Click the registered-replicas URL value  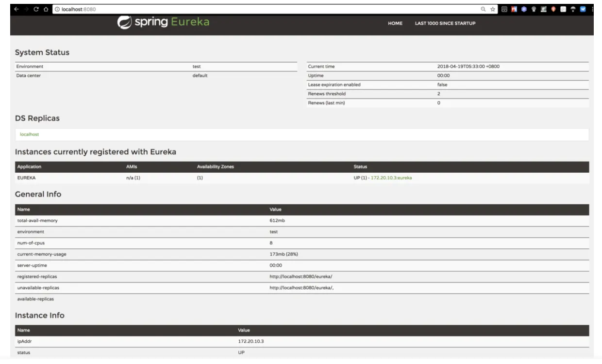tap(301, 276)
